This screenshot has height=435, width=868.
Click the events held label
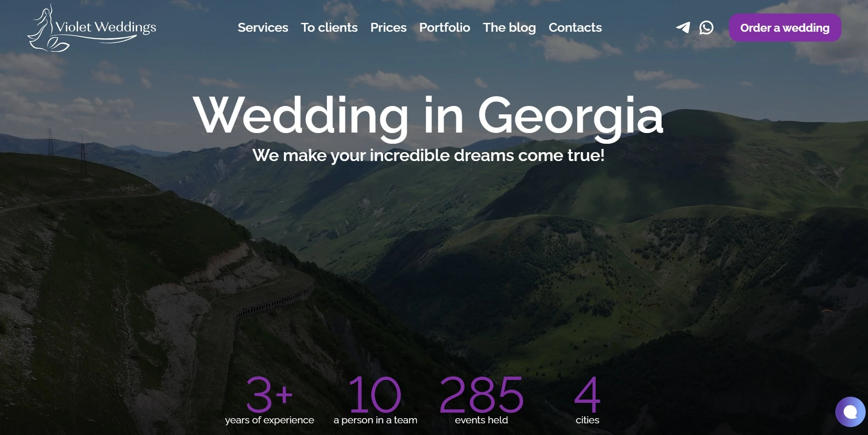pyautogui.click(x=481, y=420)
